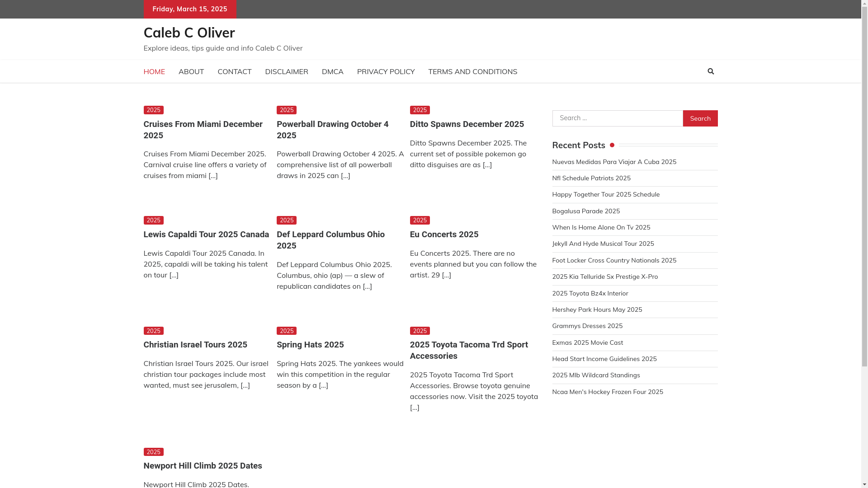Open TERMS AND CONDITIONS page
The width and height of the screenshot is (868, 488).
pos(472,71)
